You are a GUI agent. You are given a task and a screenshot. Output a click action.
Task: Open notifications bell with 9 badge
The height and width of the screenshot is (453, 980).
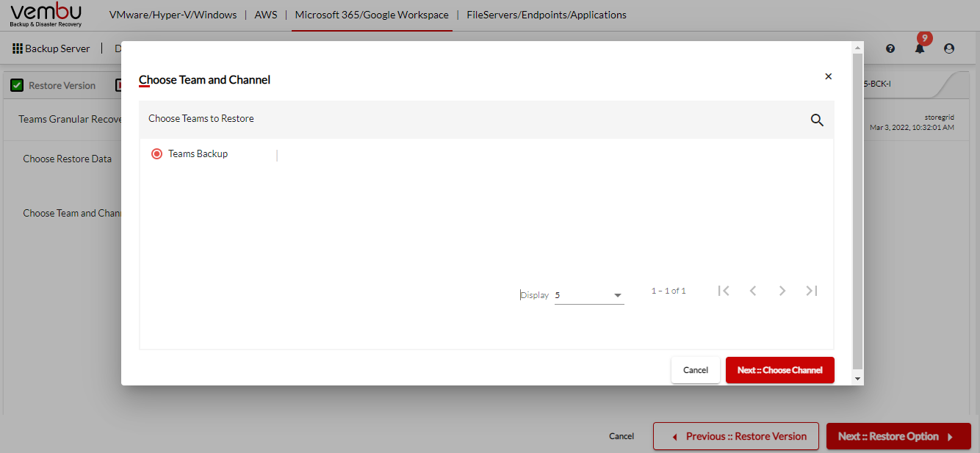[x=920, y=48]
